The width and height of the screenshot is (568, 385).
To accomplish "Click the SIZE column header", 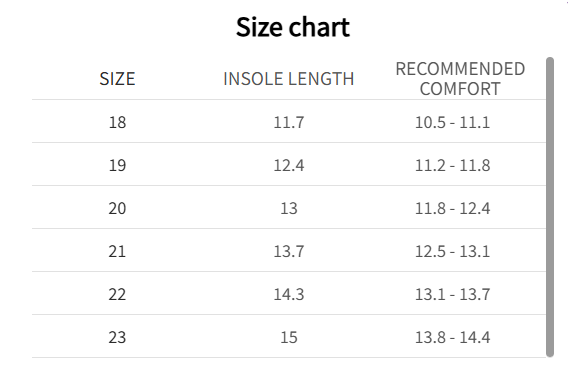I will 117,79.
